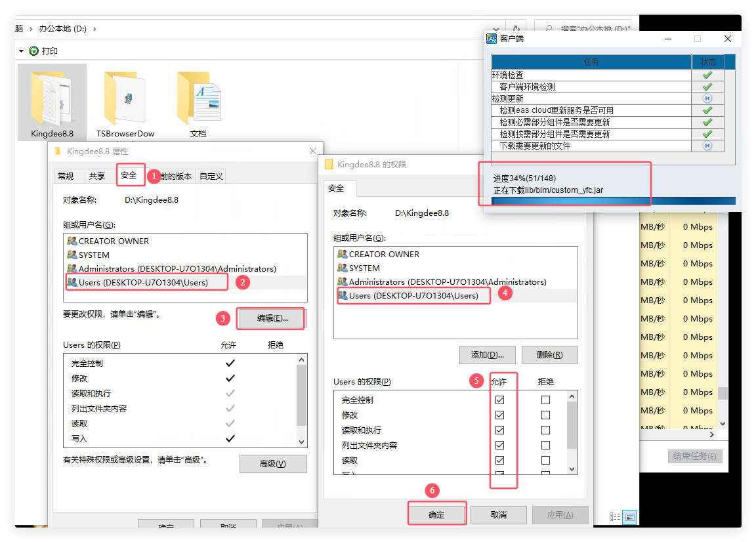Click scroll-right arrow in the network speed panel
This screenshot has width=756, height=542.
pyautogui.click(x=712, y=434)
